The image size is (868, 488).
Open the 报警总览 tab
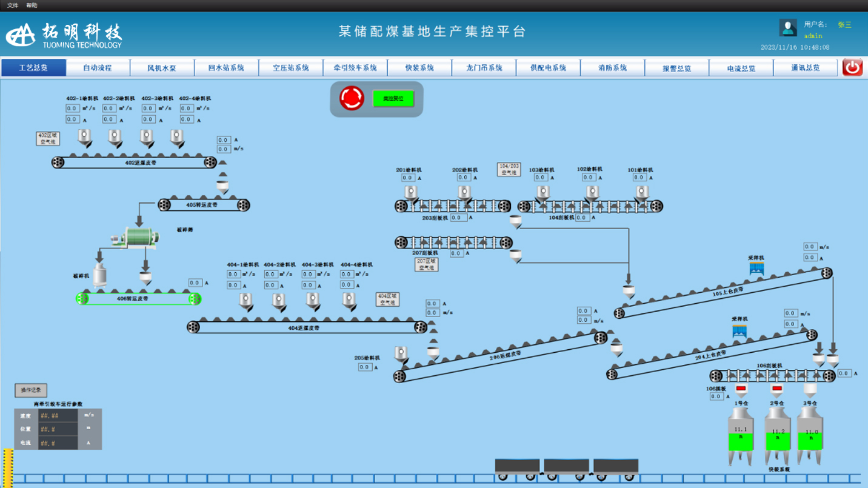click(676, 68)
